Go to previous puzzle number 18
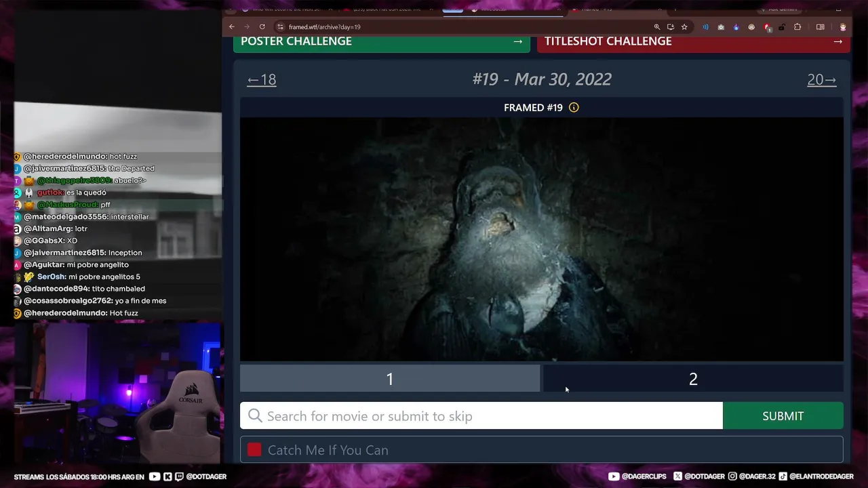The height and width of the screenshot is (488, 868). pos(262,80)
